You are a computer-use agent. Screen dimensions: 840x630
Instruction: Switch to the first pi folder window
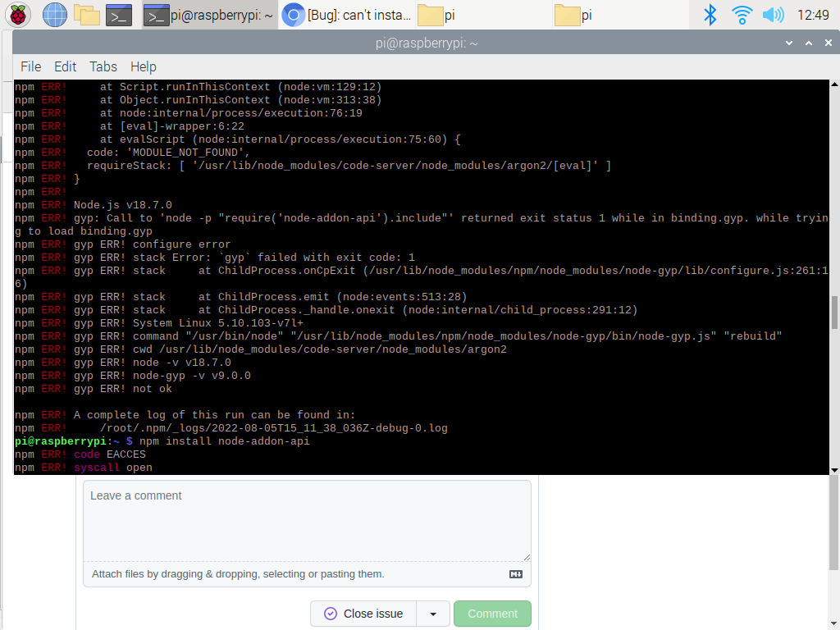coord(482,15)
